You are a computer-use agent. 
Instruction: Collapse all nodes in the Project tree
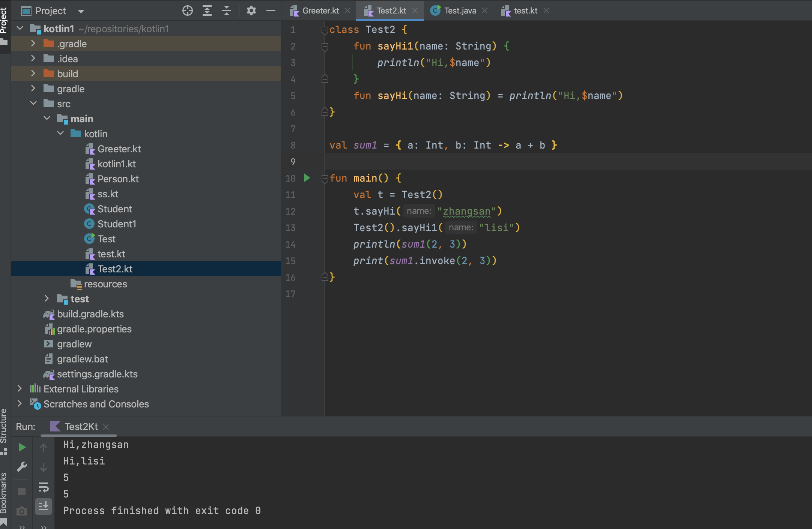pyautogui.click(x=226, y=11)
